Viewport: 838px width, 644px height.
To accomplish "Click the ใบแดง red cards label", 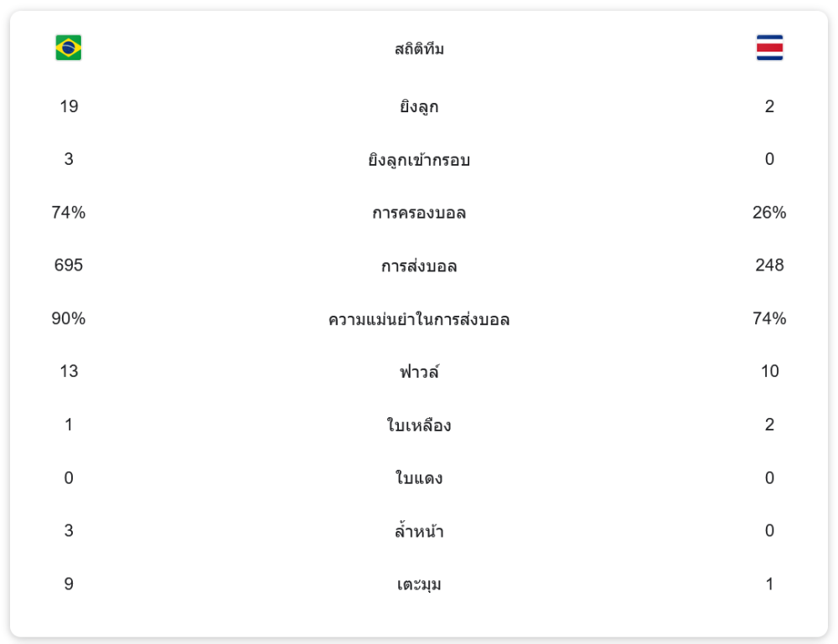I will point(419,478).
